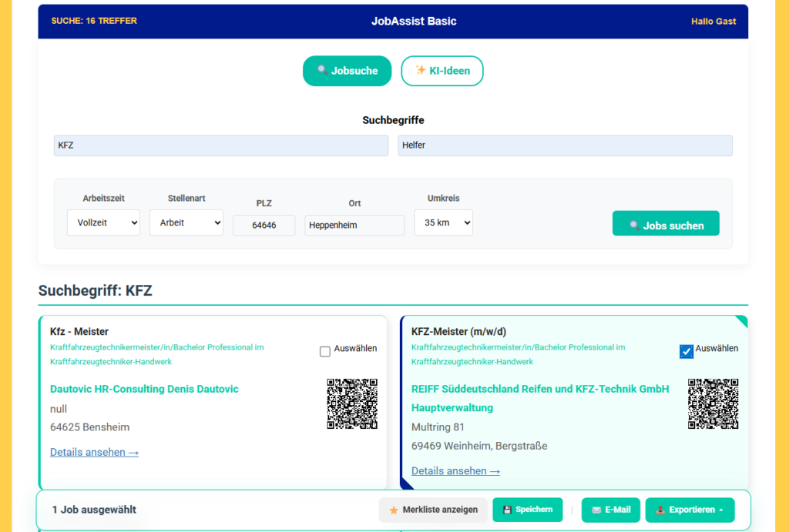
Task: Click the first Suchbegriffe field containing KFZ
Action: pyautogui.click(x=221, y=146)
